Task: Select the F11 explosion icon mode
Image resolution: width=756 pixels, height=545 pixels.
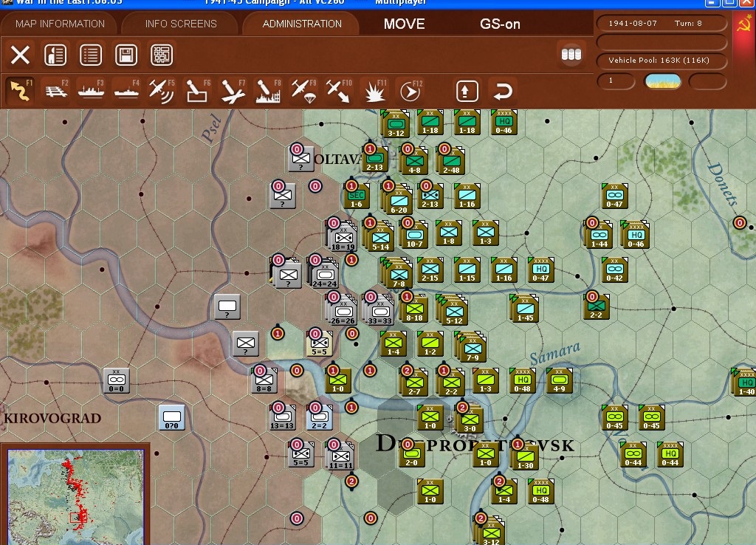Action: click(x=374, y=91)
